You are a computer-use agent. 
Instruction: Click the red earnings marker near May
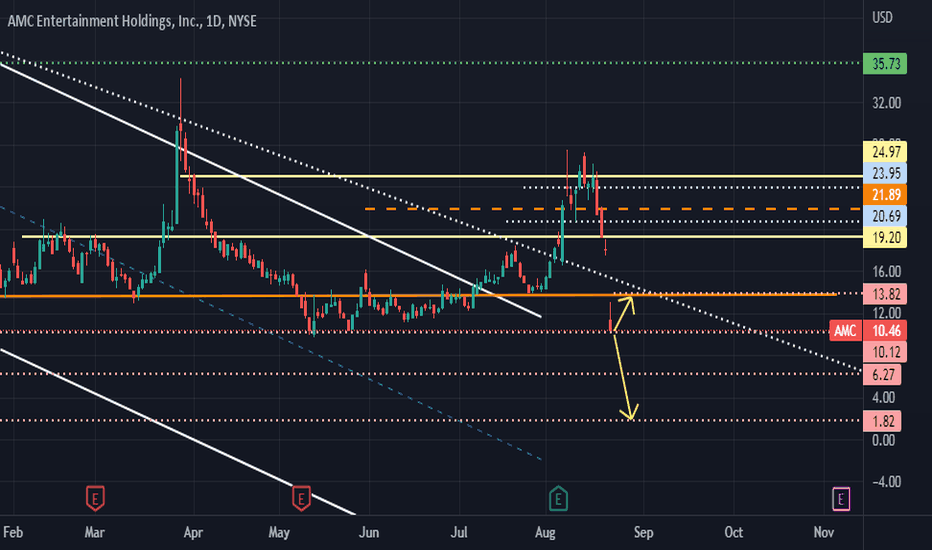tap(301, 498)
